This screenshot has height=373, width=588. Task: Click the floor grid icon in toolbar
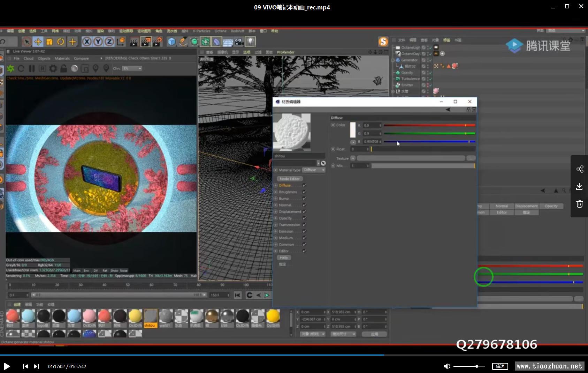click(x=228, y=42)
